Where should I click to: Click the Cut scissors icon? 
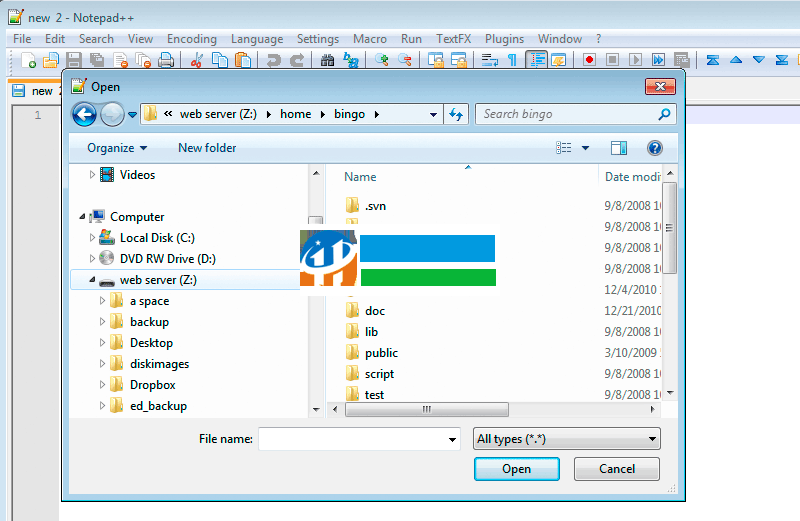pos(196,60)
